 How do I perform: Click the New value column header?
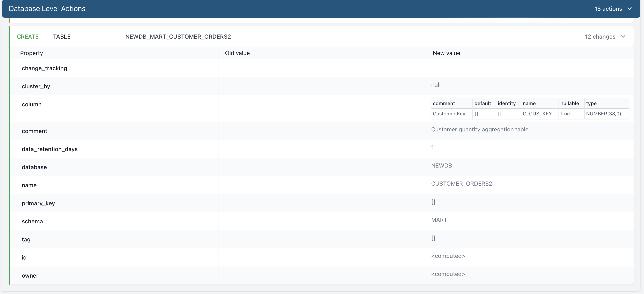446,53
